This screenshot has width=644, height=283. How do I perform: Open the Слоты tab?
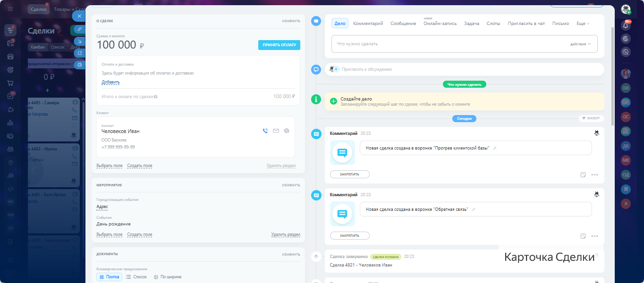coord(493,23)
